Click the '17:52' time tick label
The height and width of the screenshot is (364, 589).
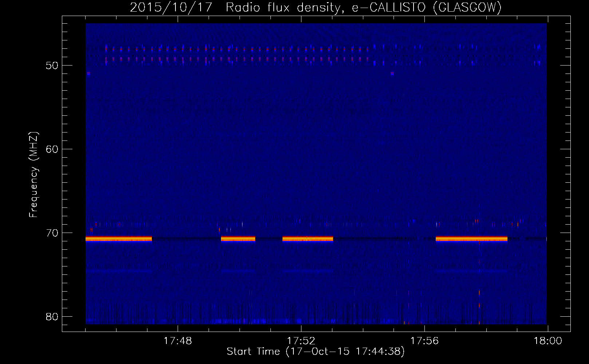[x=301, y=341]
